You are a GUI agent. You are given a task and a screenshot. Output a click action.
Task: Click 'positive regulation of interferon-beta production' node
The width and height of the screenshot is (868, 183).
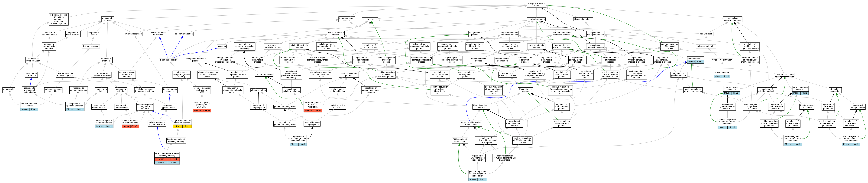[793, 140]
